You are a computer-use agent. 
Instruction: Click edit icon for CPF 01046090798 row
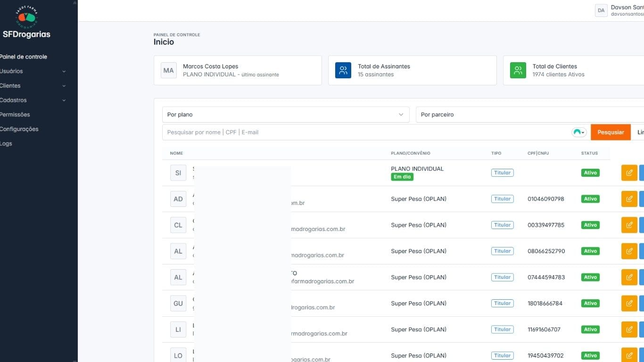[629, 199]
